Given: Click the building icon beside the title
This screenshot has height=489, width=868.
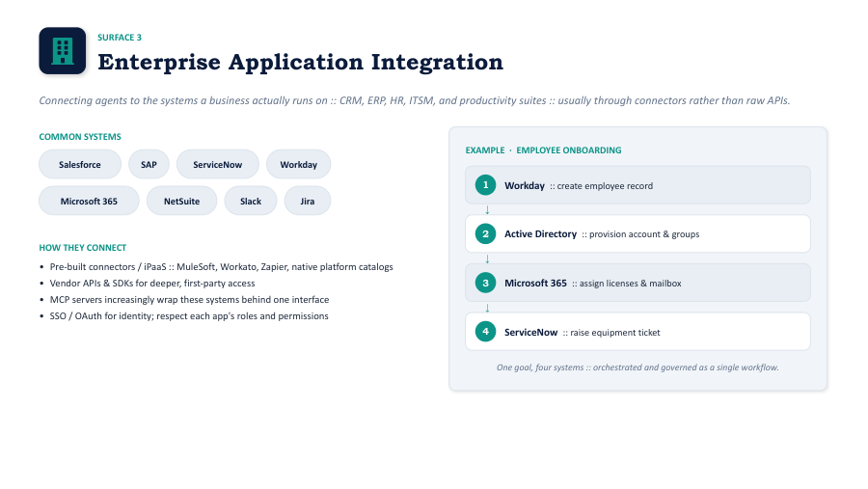Looking at the screenshot, I should pyautogui.click(x=63, y=51).
